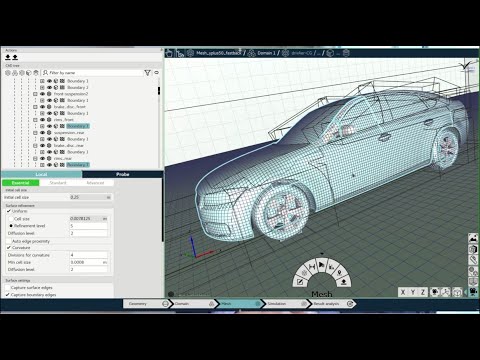This screenshot has width=480, height=360.
Task: Select the Advanced settings level
Action: [x=95, y=183]
